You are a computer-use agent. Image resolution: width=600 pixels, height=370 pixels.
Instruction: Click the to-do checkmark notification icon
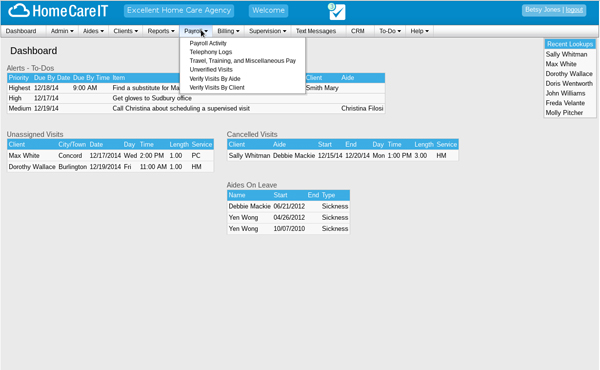(337, 11)
